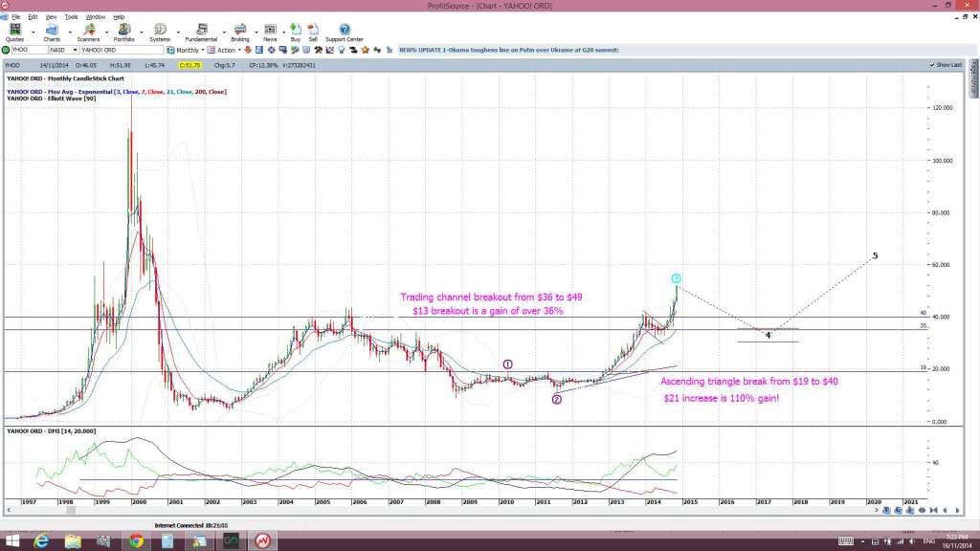Open the on-screen keyboard tray icon
980x551 pixels.
pos(846,541)
